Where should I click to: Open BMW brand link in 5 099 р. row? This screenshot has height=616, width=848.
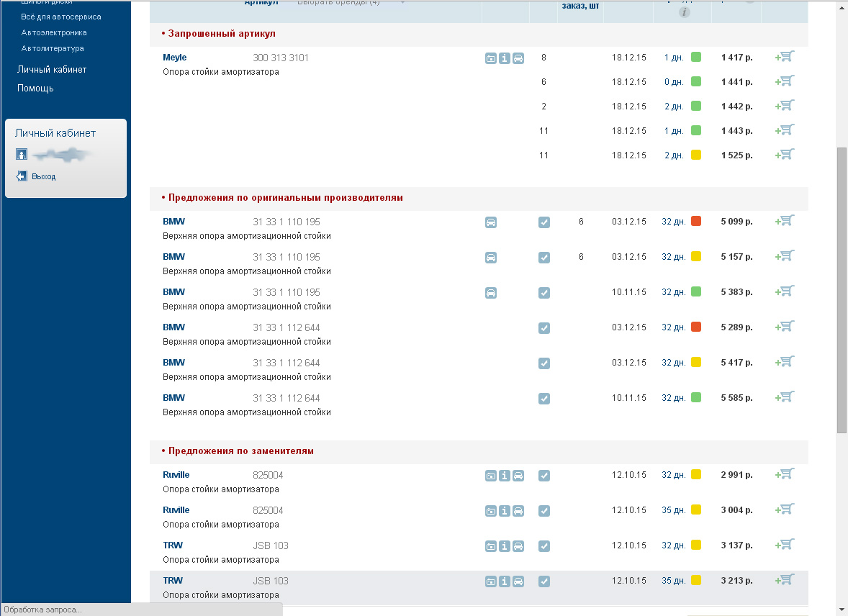point(173,221)
